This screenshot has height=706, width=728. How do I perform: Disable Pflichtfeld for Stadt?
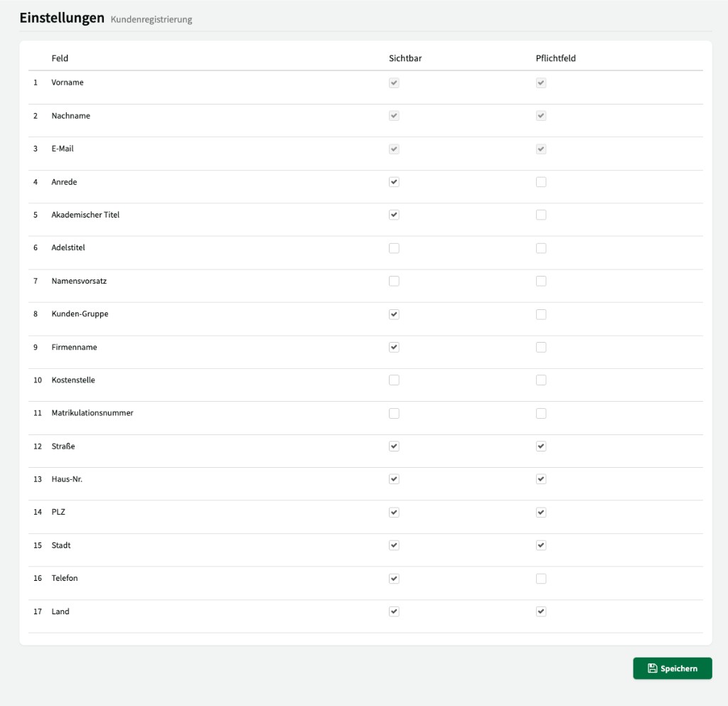coord(541,545)
